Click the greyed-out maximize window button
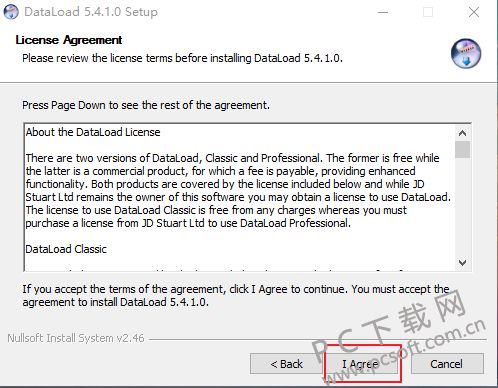Screen dimensions: 498x388 (x=428, y=12)
